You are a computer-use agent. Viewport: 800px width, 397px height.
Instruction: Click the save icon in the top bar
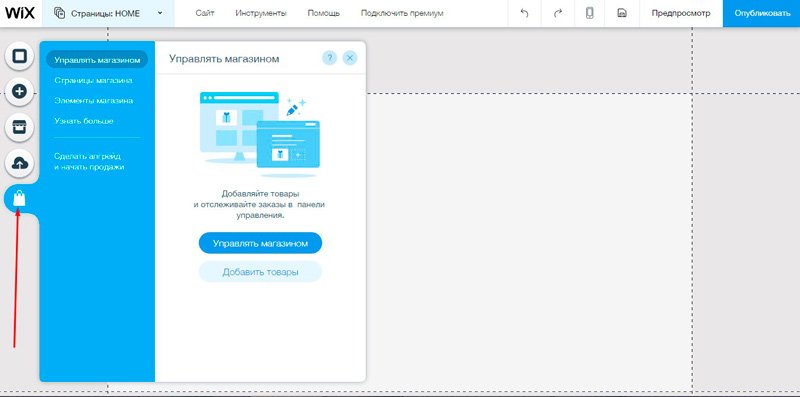[x=621, y=13]
